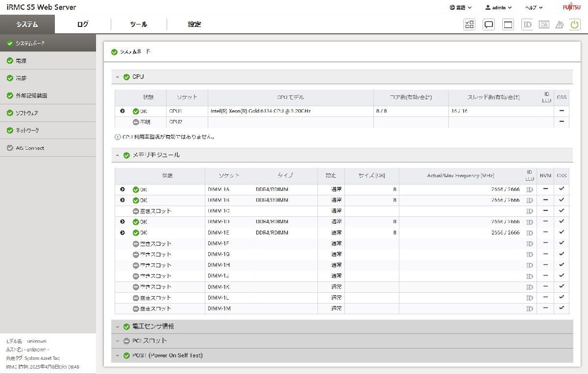588x374 pixels.
Task: Go to ネットワーク in the sidebar
Action: pyautogui.click(x=48, y=131)
